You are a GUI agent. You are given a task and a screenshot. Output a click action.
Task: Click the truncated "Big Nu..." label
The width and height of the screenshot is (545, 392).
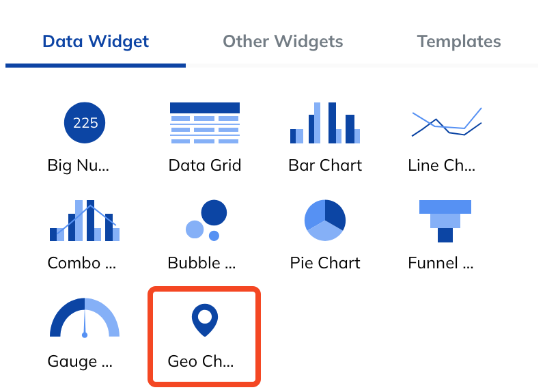(x=79, y=165)
